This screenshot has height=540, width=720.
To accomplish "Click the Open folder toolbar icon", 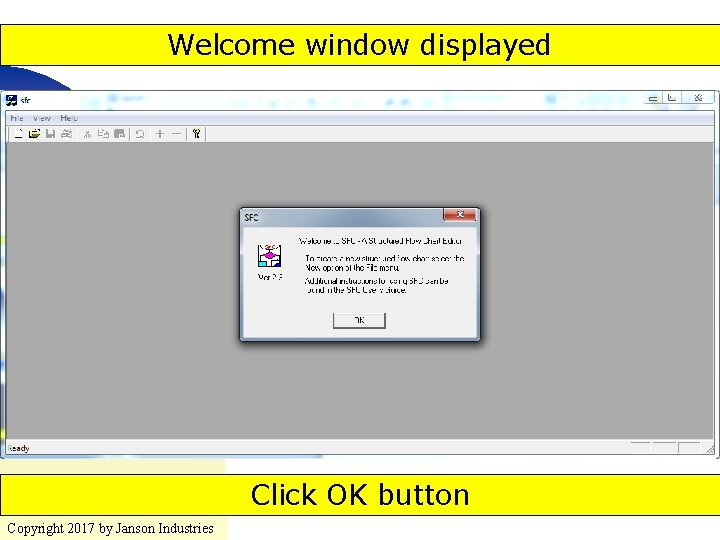I will [34, 134].
